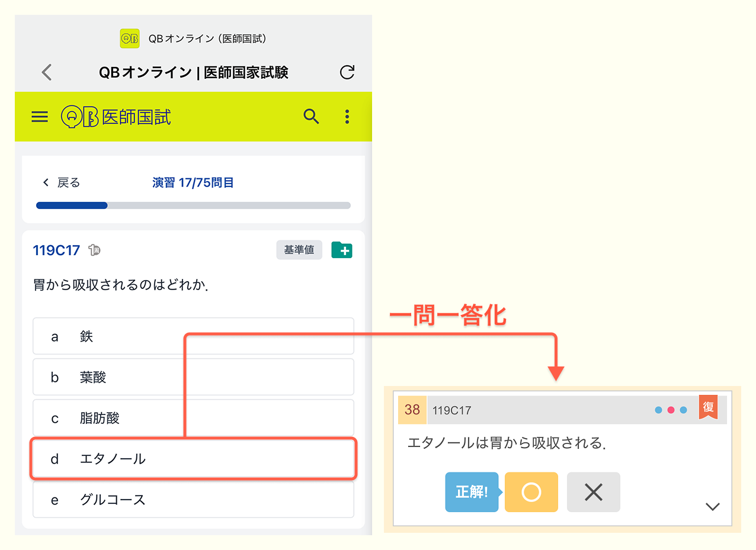Select answer choice e グルコース
Screen dimensions: 756x550
(x=193, y=500)
